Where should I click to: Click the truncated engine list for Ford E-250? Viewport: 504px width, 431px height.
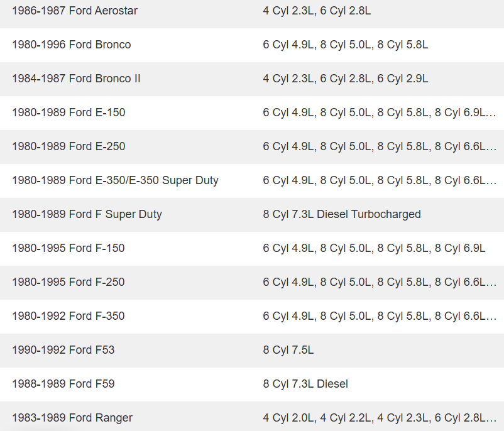click(380, 146)
